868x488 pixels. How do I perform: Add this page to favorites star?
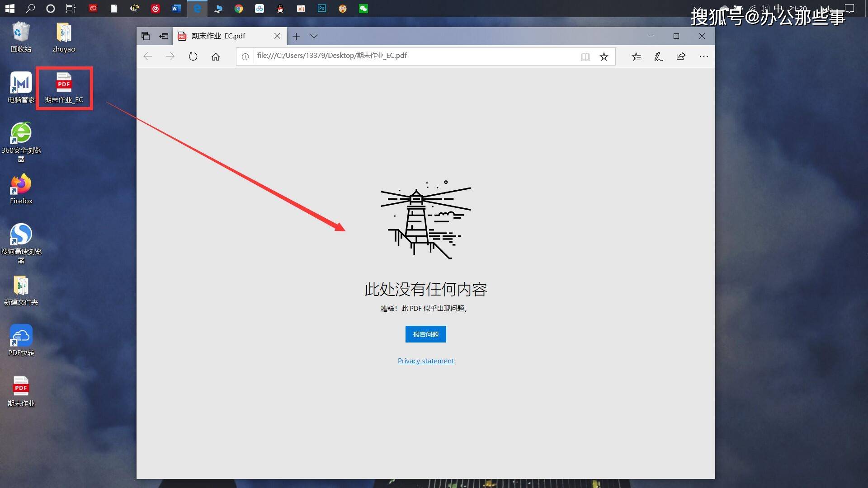pos(604,56)
